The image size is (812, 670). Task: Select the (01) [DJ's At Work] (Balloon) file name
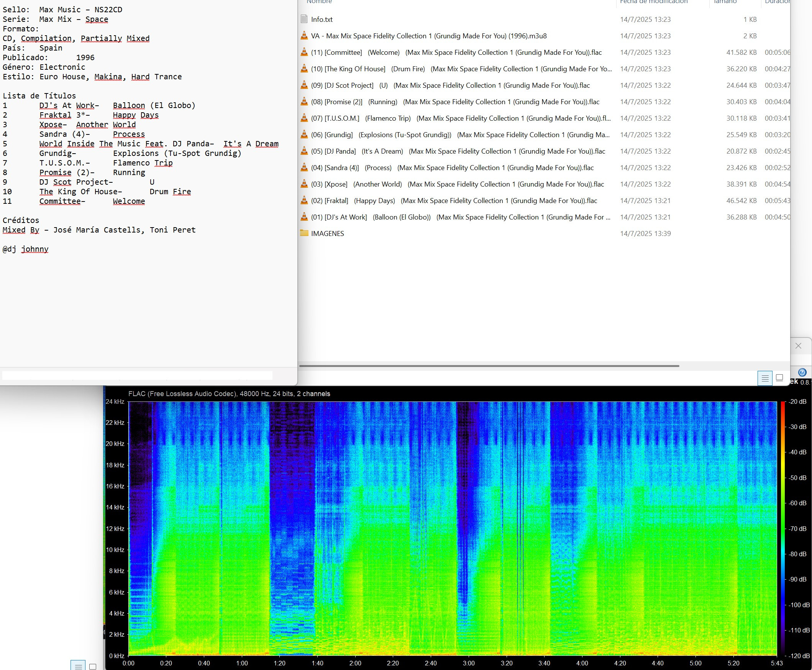(x=461, y=217)
